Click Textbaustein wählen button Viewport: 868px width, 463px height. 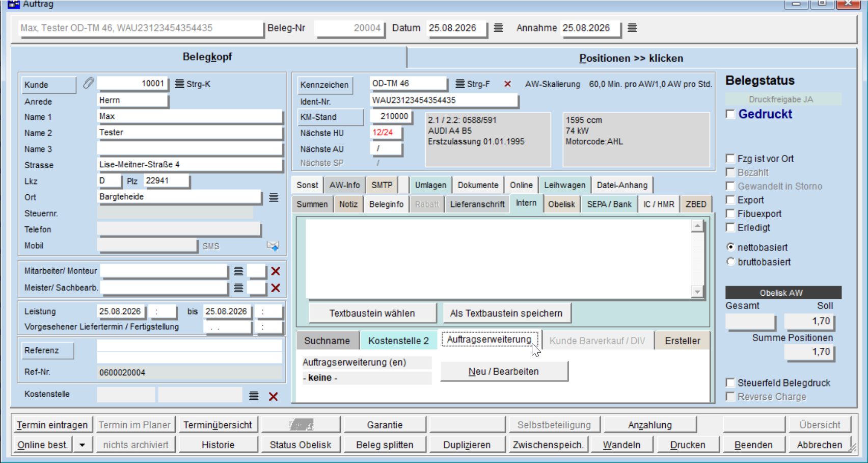click(372, 313)
